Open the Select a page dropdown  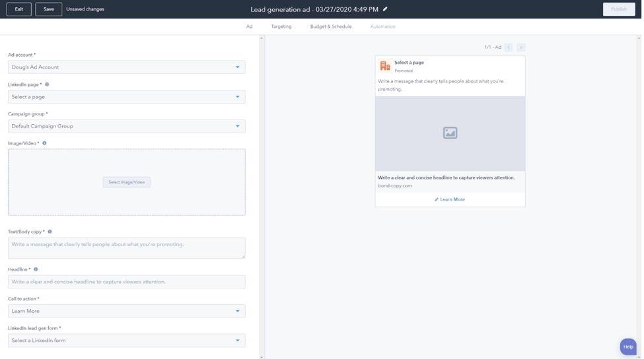[127, 97]
